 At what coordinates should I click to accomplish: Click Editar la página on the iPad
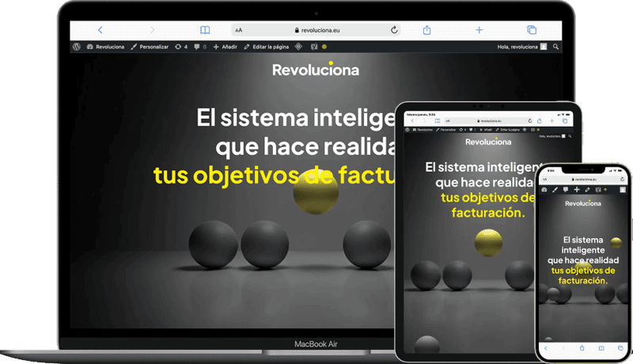[507, 130]
